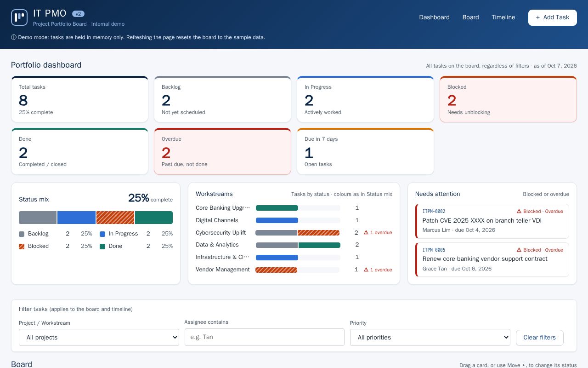Click the Marcus Lim due Oct 4 text

pyautogui.click(x=459, y=230)
